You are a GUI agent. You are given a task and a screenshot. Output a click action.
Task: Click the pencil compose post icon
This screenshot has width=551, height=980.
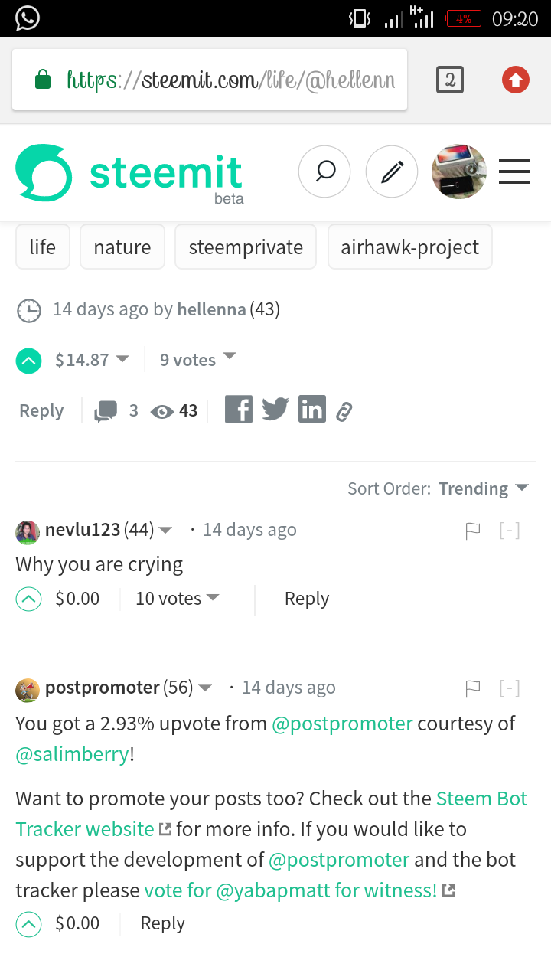(x=392, y=171)
